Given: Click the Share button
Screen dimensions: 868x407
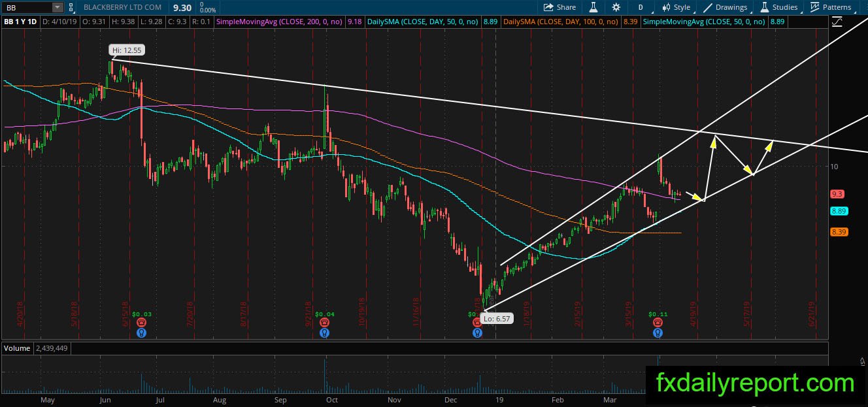Looking at the screenshot, I should point(560,7).
